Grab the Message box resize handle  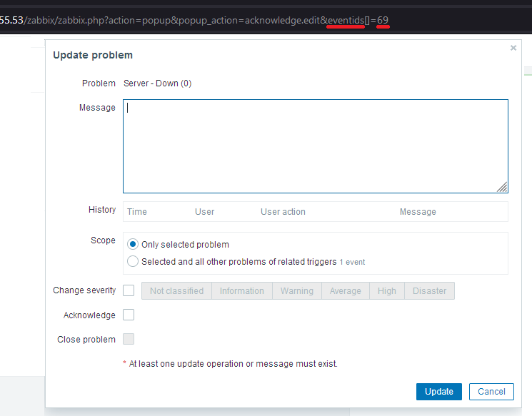(503, 187)
